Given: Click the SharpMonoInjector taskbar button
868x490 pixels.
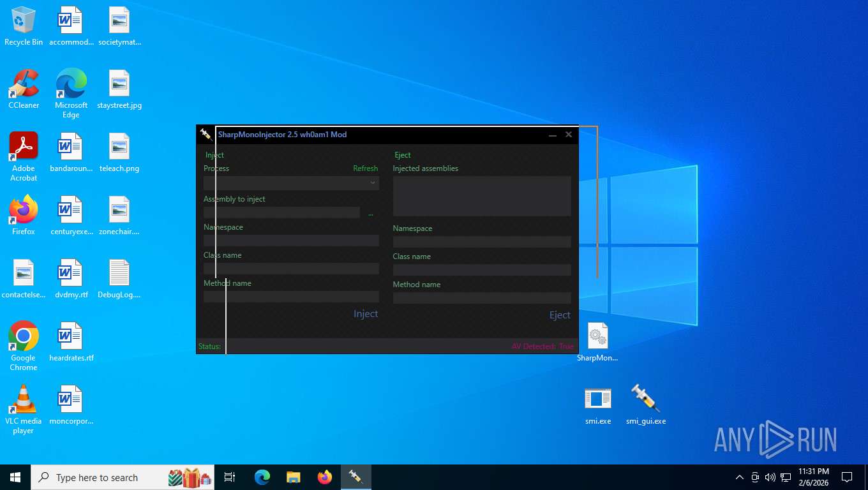Looking at the screenshot, I should click(355, 477).
